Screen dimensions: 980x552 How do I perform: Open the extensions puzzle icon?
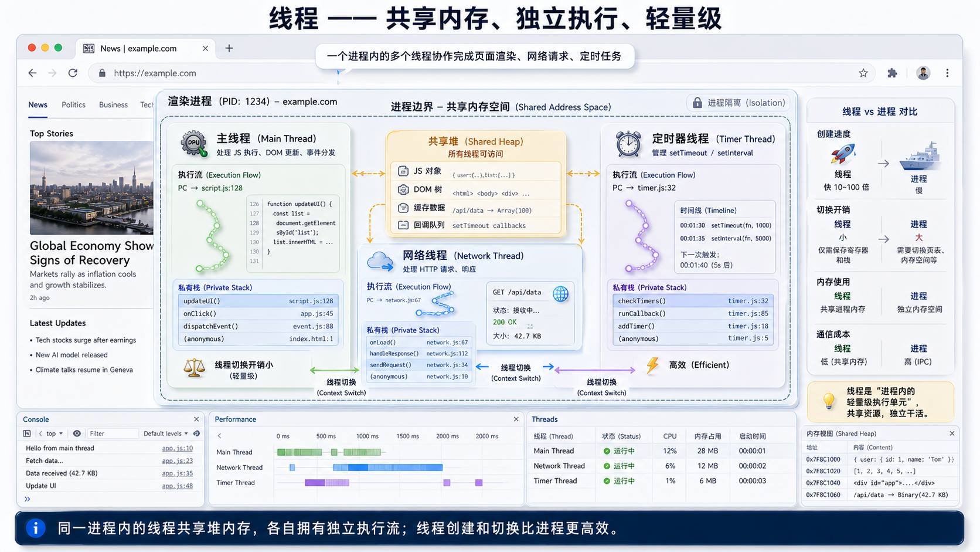tap(892, 73)
